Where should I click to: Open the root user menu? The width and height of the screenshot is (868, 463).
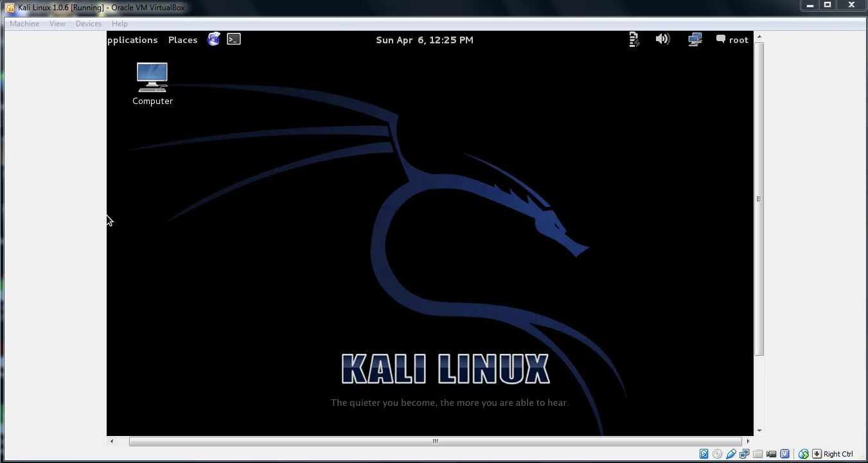pos(732,40)
